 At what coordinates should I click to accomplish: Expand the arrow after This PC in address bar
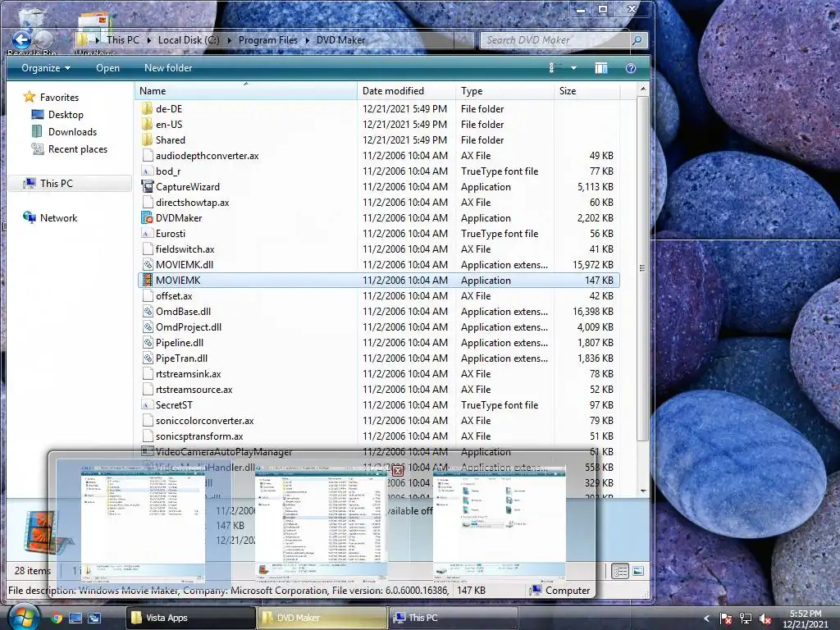click(x=148, y=40)
